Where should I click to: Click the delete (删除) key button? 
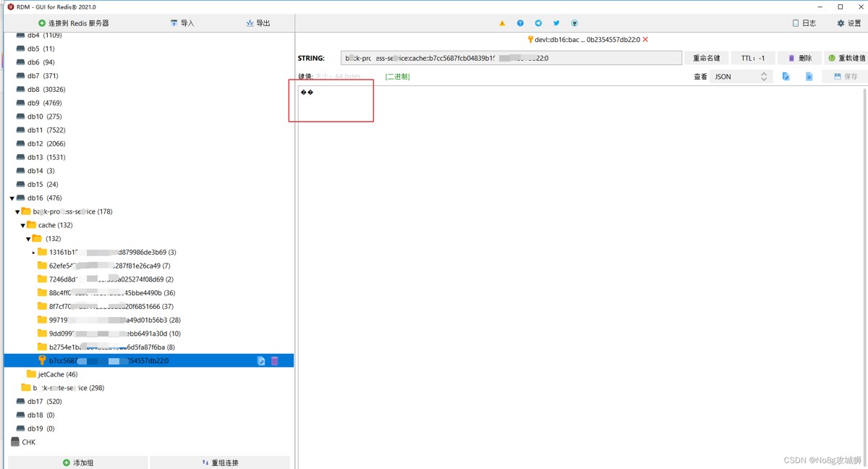click(800, 58)
